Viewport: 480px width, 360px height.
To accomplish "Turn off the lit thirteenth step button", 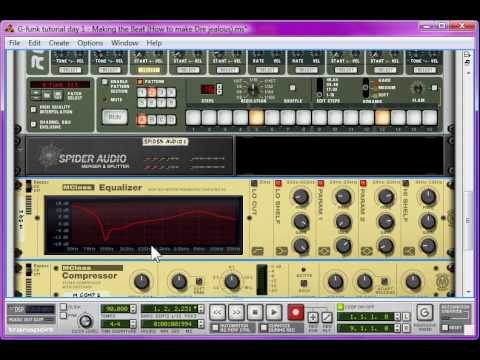I will 382,117.
